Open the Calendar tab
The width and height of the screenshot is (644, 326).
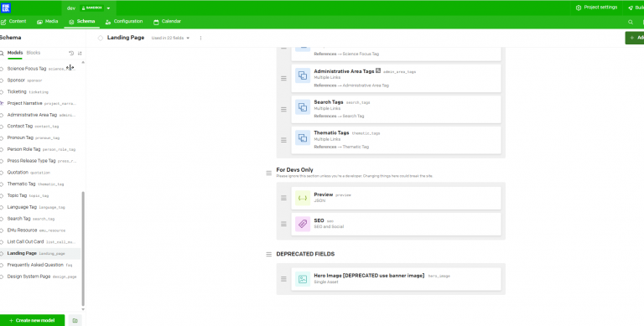tap(167, 21)
